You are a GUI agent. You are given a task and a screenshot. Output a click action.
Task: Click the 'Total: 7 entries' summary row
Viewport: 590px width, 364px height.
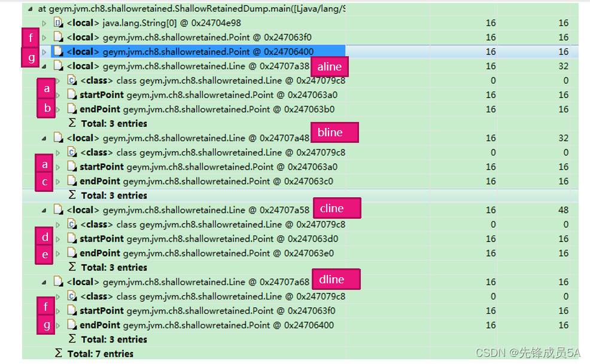pos(100,354)
